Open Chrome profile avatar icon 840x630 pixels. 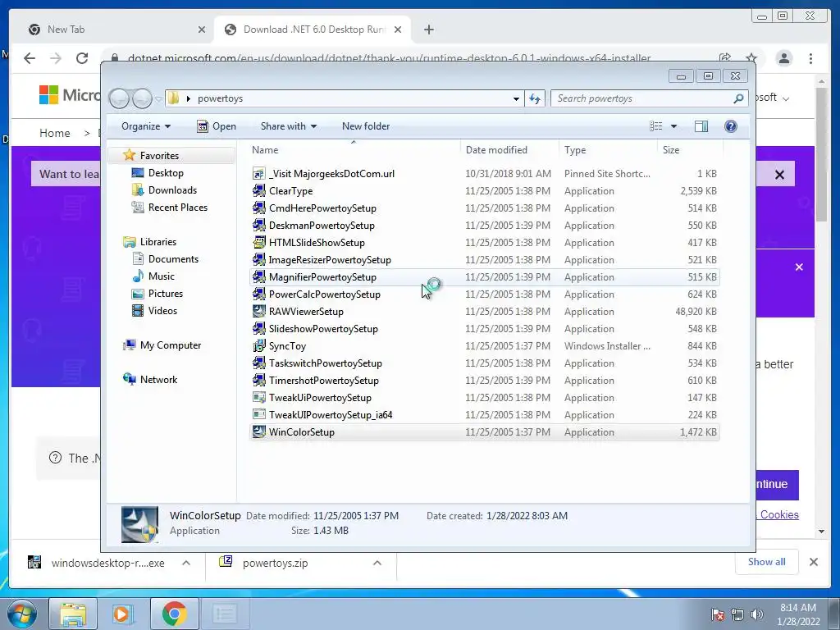[783, 58]
